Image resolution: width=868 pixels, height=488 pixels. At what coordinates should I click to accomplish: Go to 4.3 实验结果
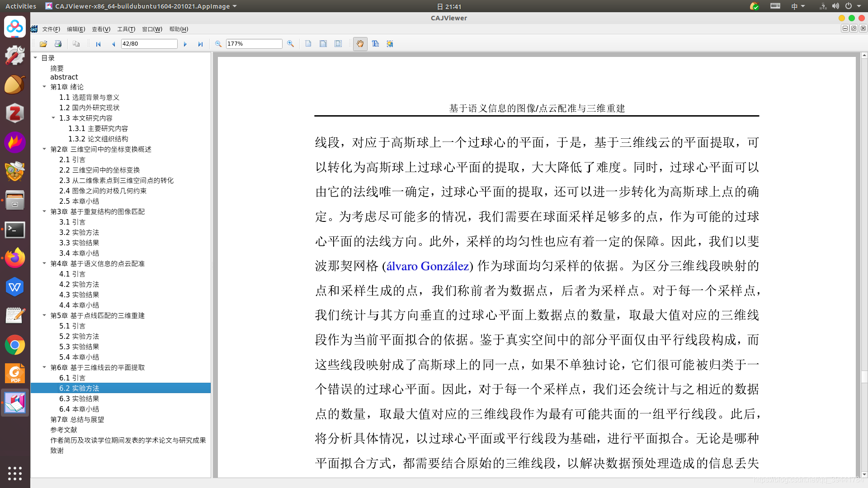(x=79, y=295)
